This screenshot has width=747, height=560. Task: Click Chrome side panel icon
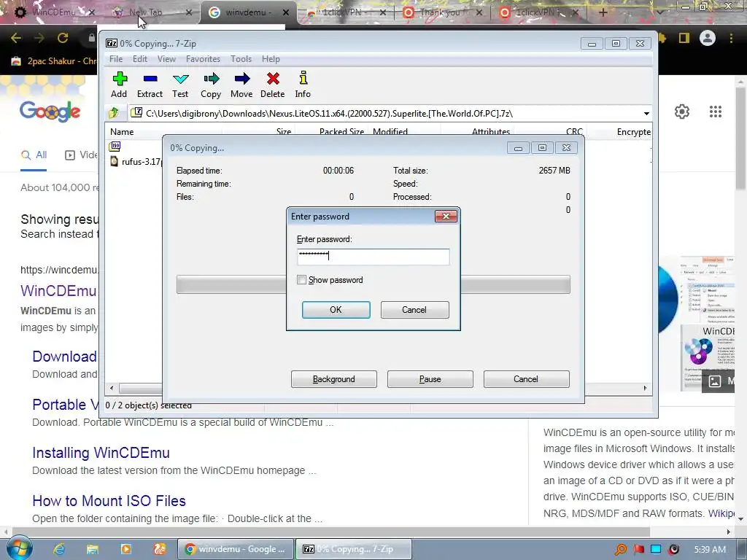pos(684,38)
